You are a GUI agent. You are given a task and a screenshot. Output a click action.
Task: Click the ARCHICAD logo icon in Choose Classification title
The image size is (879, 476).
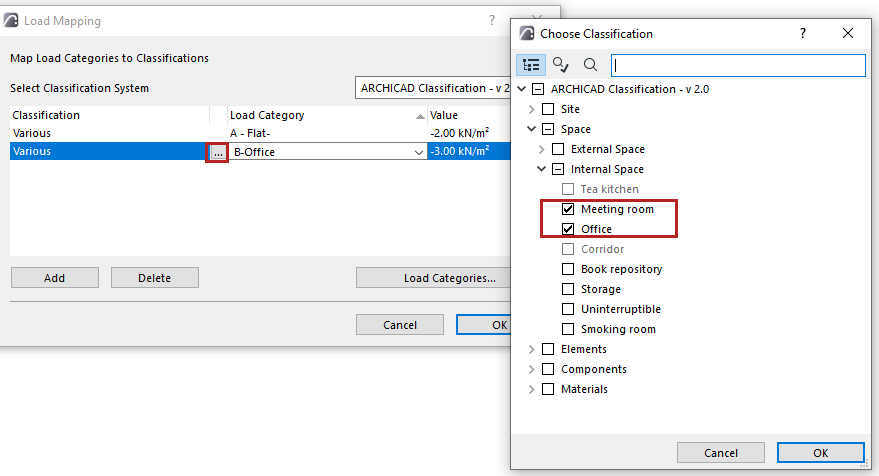click(527, 33)
